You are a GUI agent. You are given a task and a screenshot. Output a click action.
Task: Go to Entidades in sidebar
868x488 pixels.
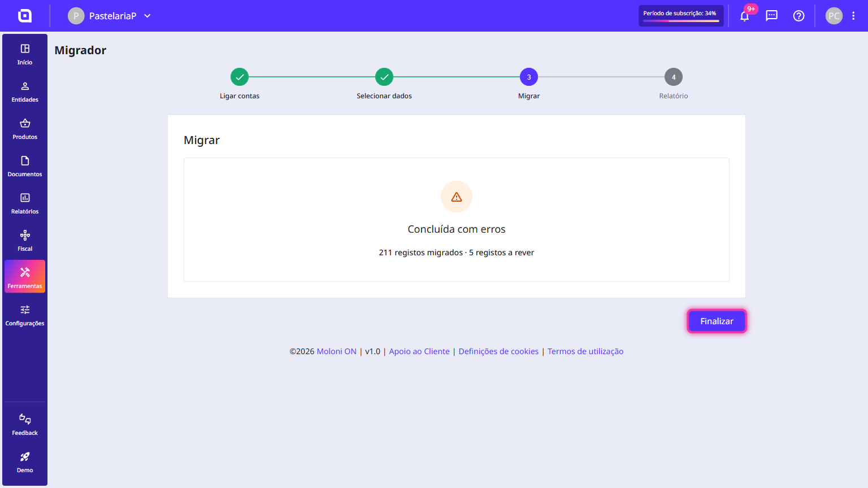[x=25, y=91]
